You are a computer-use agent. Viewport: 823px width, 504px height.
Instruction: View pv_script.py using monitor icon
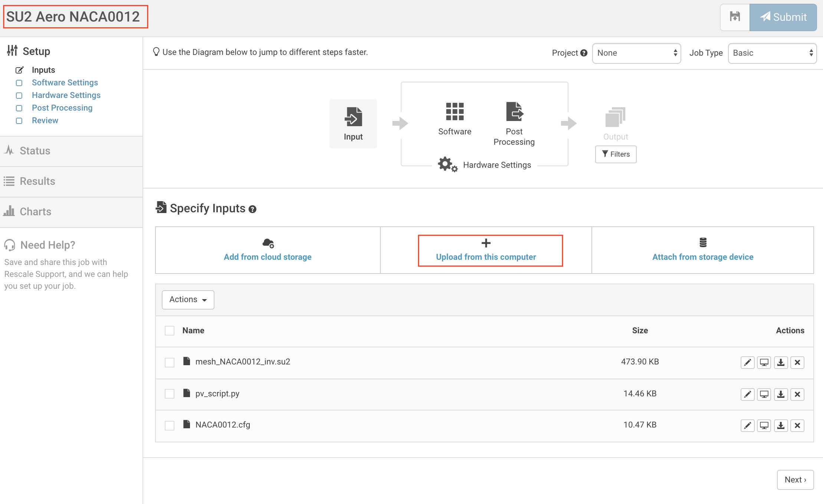point(764,394)
